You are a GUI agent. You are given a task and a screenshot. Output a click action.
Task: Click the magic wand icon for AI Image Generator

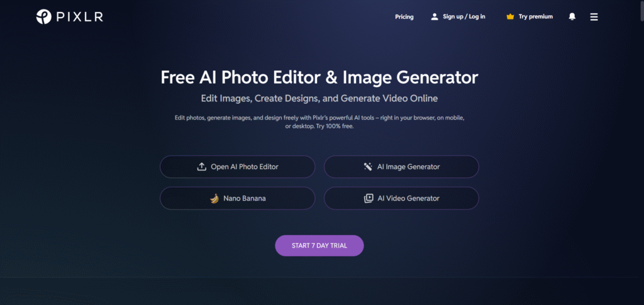pos(368,167)
